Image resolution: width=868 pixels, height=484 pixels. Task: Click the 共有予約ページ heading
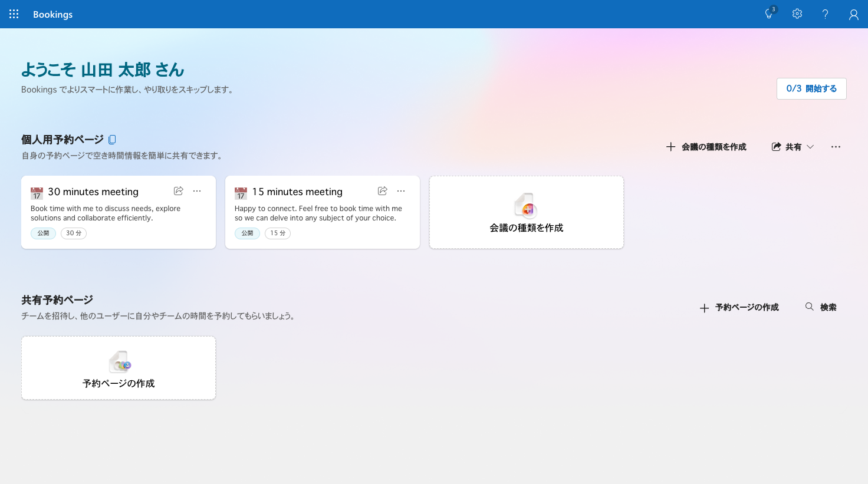pos(57,300)
